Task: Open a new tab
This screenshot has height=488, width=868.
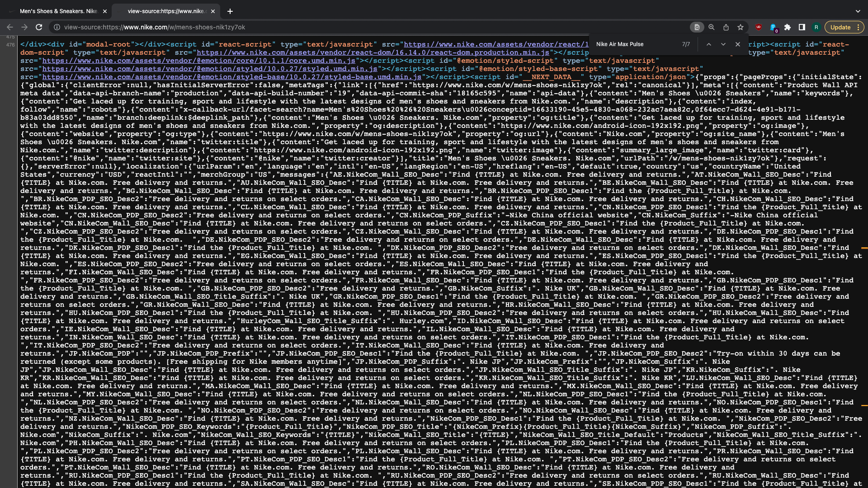Action: pos(230,11)
